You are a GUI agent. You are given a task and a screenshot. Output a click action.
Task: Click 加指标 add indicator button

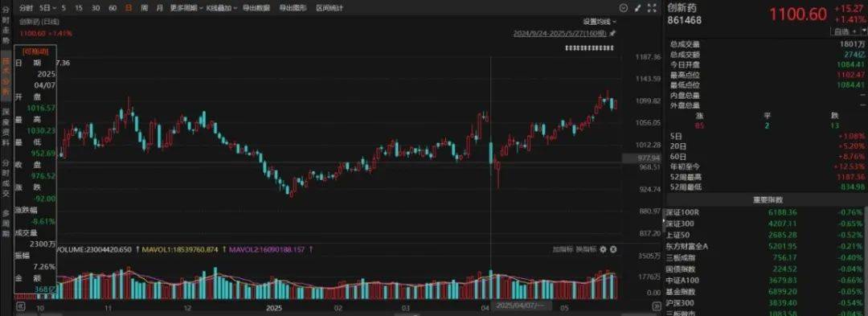pos(563,249)
